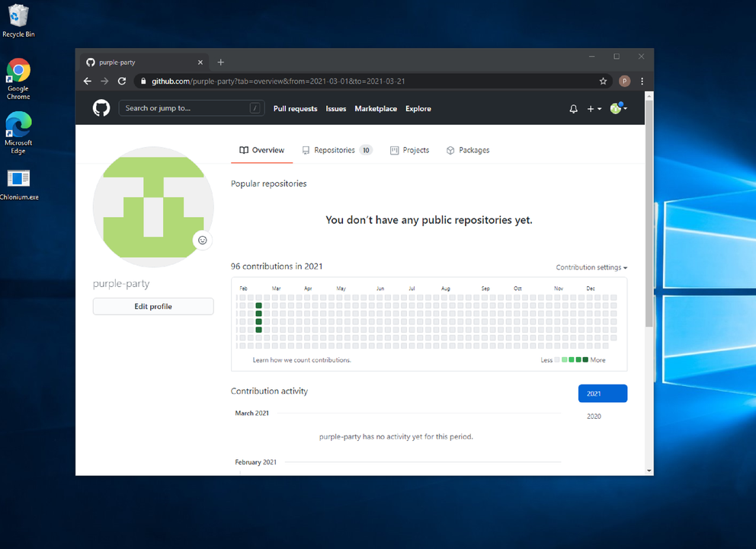The image size is (756, 549).
Task: Bookmark the page with the star icon
Action: click(x=603, y=81)
